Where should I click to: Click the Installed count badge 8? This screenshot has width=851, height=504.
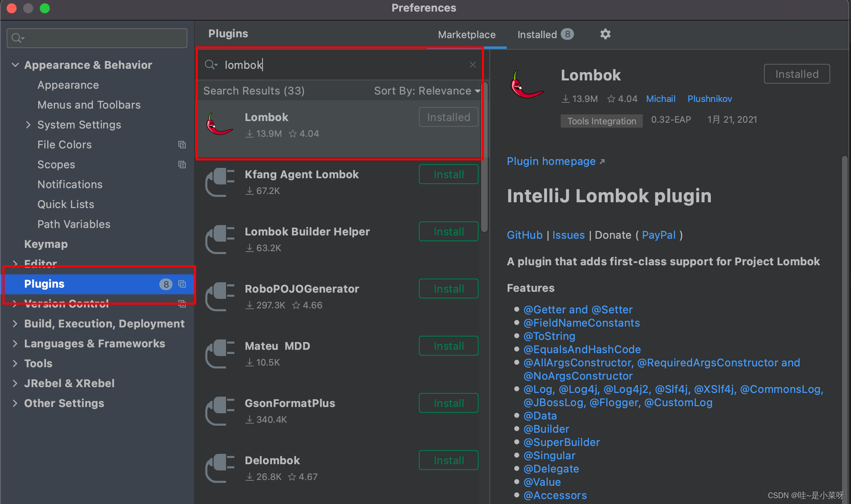click(x=567, y=34)
